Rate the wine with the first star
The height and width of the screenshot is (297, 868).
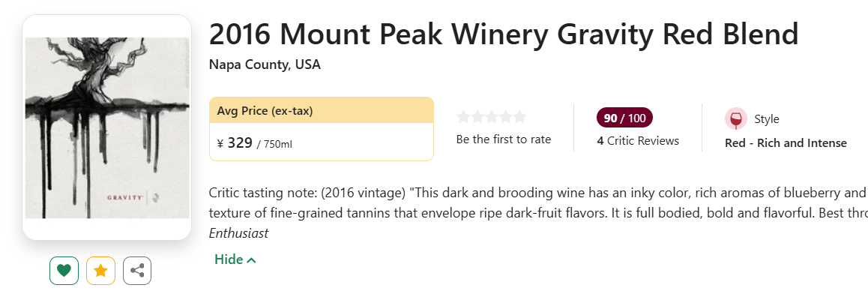pos(463,117)
